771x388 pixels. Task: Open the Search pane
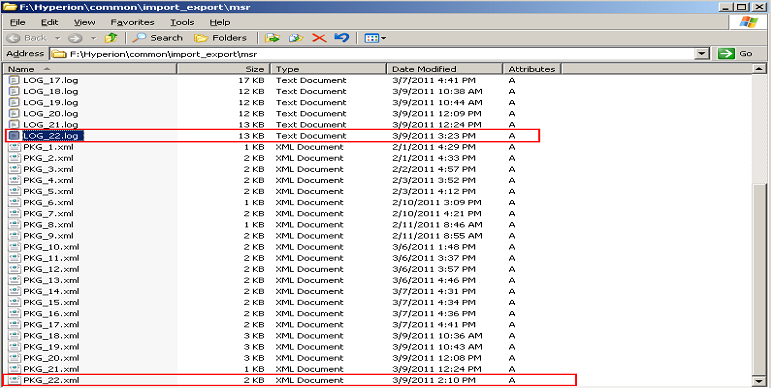[157, 38]
